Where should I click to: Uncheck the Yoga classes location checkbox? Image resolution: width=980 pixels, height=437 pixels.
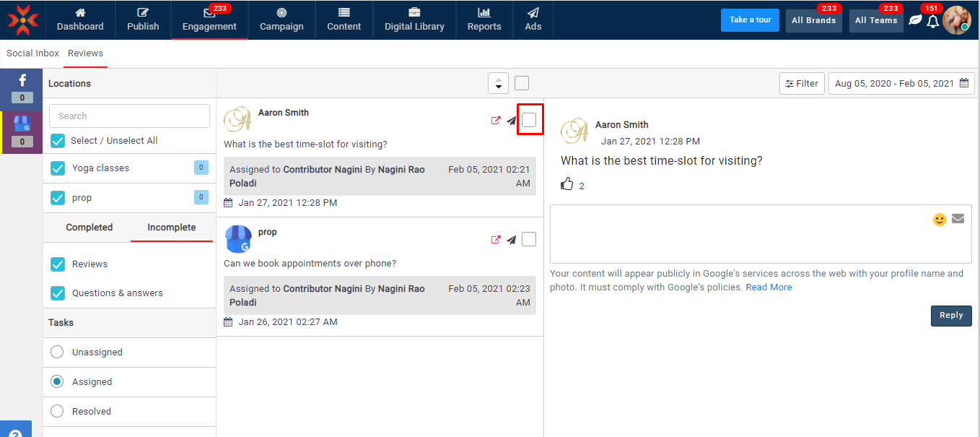tap(58, 168)
